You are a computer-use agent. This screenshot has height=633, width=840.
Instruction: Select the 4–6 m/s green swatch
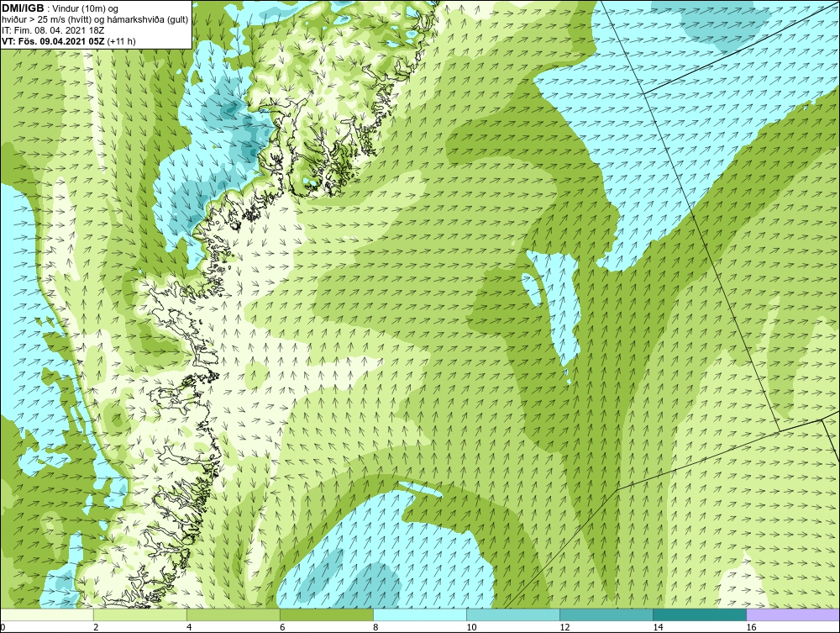point(233,615)
